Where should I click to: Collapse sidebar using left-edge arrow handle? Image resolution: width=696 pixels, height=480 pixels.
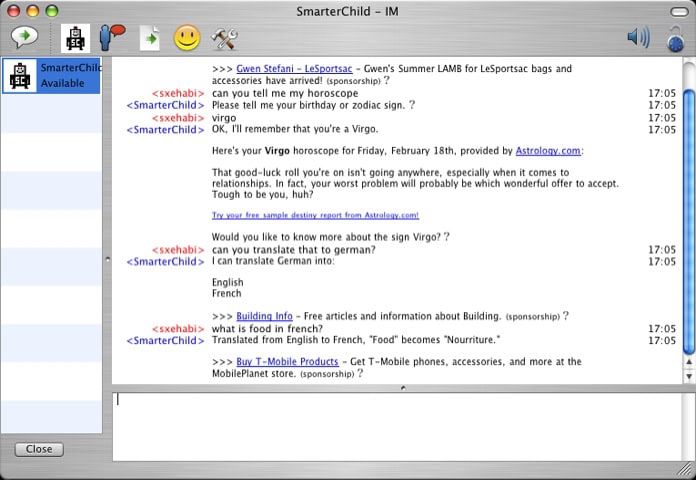pos(107,259)
